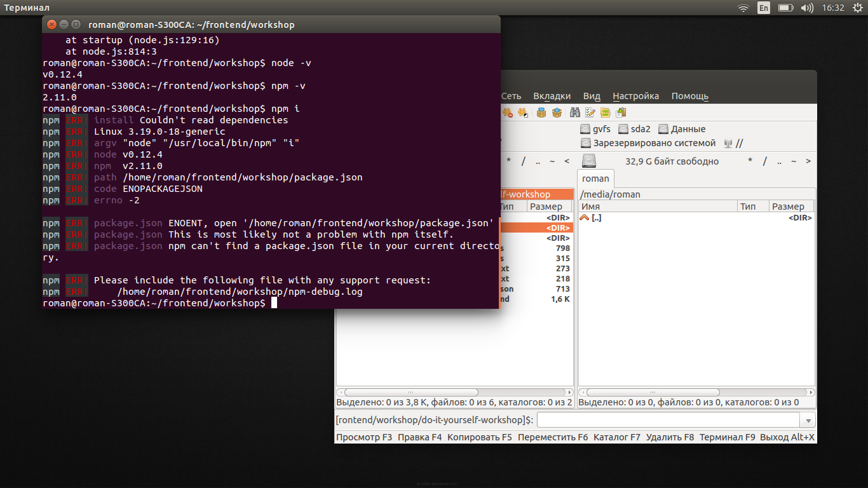Viewport: 868px width, 488px height.
Task: Open file search binoculars icon
Action: [x=575, y=112]
